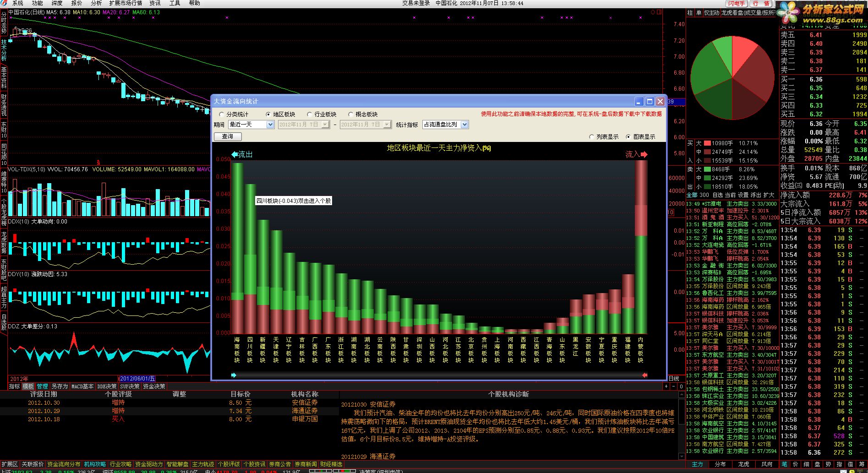Click the 内蒙板块 bar in the chart
Screen dimensions: 868x473
641,246
